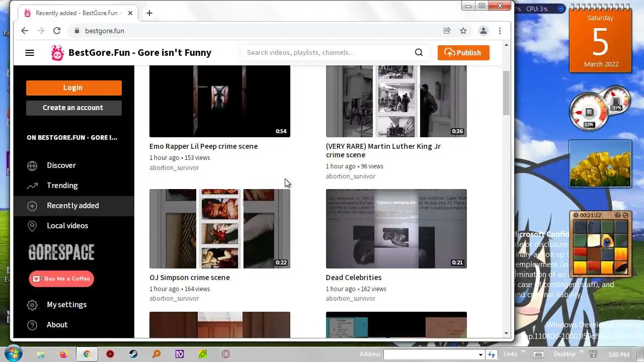Open the 0:21 Dead Celebrities thumbnail
This screenshot has height=362, width=644.
(x=396, y=229)
